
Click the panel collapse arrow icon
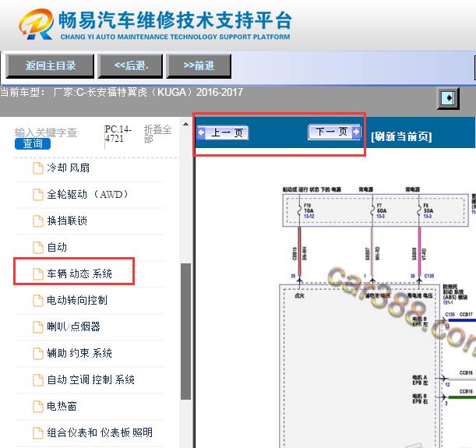coord(448,98)
